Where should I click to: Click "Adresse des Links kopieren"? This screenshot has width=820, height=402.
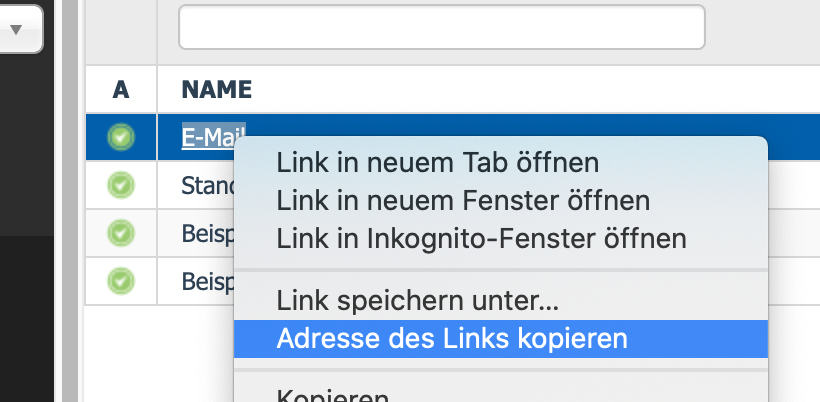[452, 338]
